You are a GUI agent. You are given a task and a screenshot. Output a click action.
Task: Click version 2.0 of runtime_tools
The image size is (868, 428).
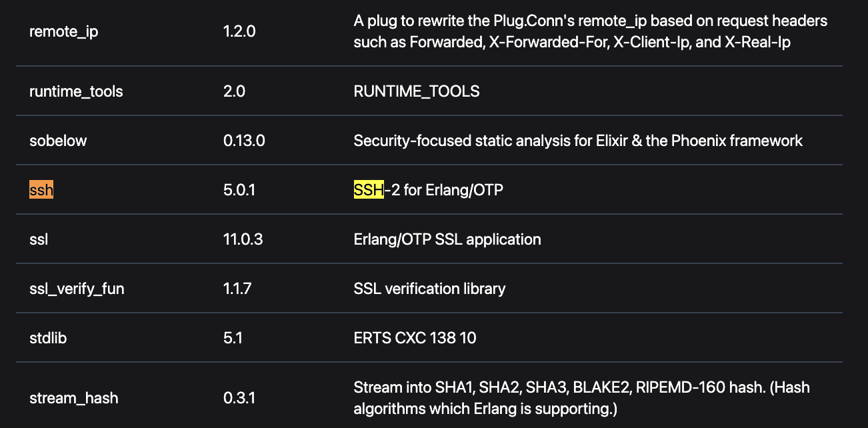pos(234,91)
